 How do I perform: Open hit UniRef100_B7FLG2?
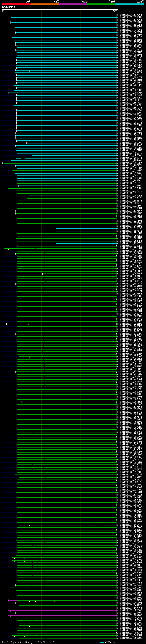[x=131, y=20]
